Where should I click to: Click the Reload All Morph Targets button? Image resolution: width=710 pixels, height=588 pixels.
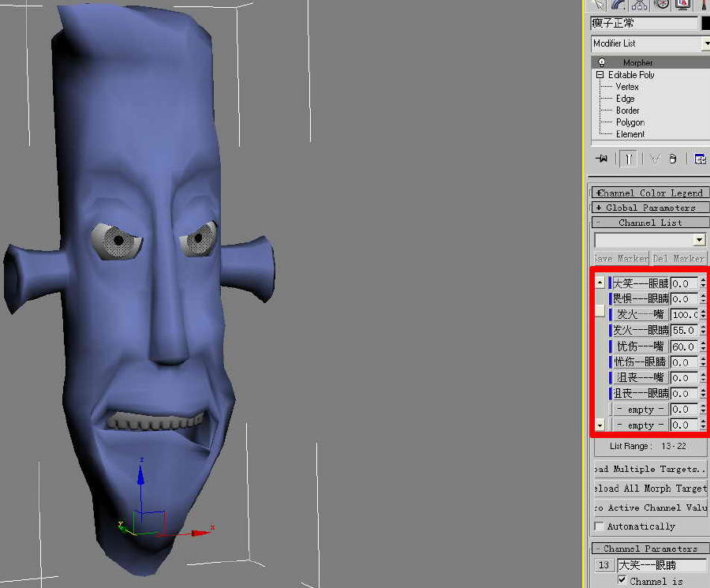click(650, 489)
